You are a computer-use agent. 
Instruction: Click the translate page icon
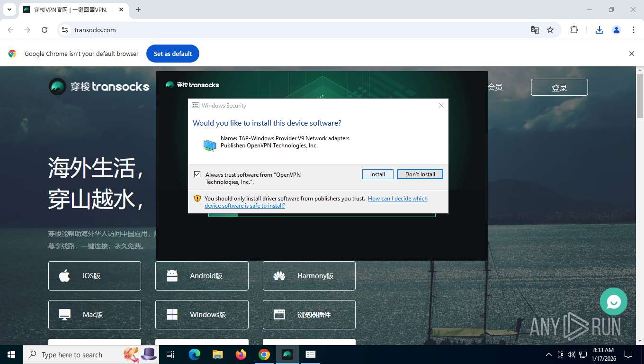535,30
